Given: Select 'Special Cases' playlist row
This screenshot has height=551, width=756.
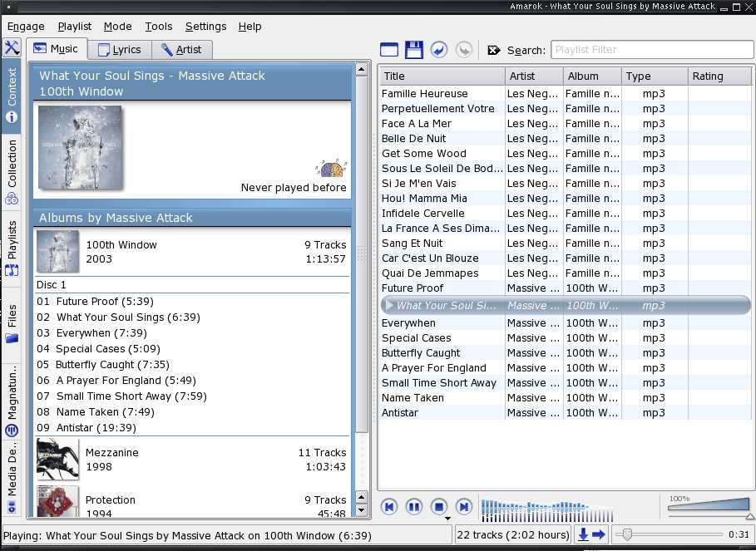Looking at the screenshot, I should [565, 337].
